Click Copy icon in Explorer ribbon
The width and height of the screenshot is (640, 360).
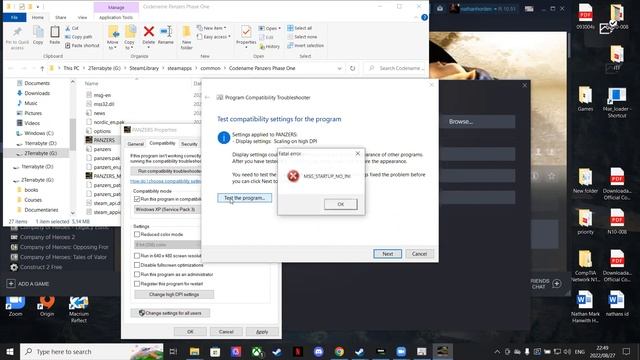pyautogui.click(x=38, y=35)
